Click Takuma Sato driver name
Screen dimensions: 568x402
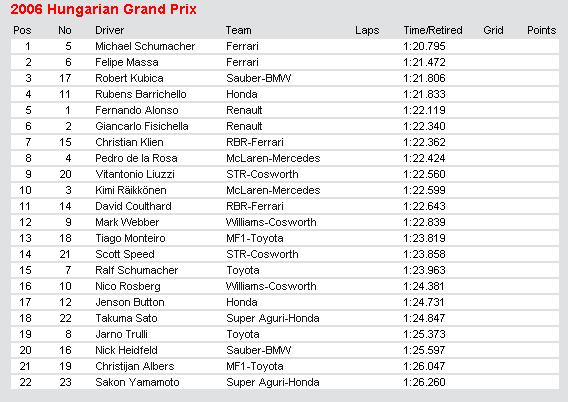click(126, 318)
